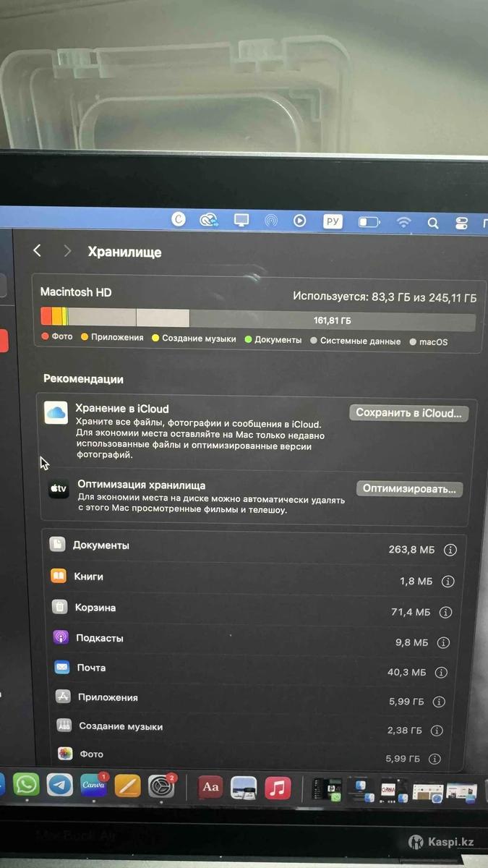The image size is (488, 868).
Task: Launch the Music app from Dock
Action: 277,788
